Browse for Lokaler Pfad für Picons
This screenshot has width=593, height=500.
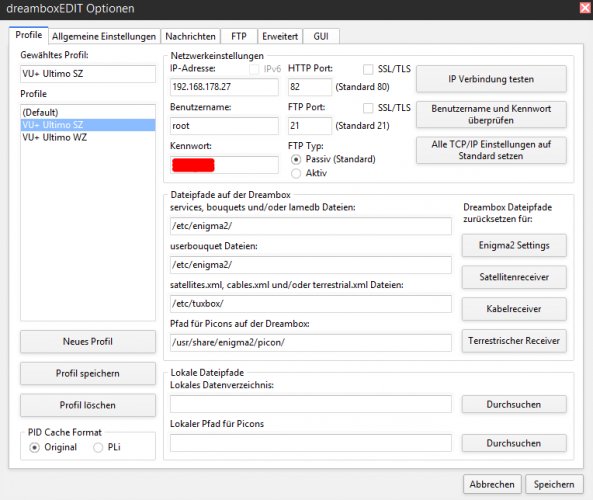pos(514,443)
